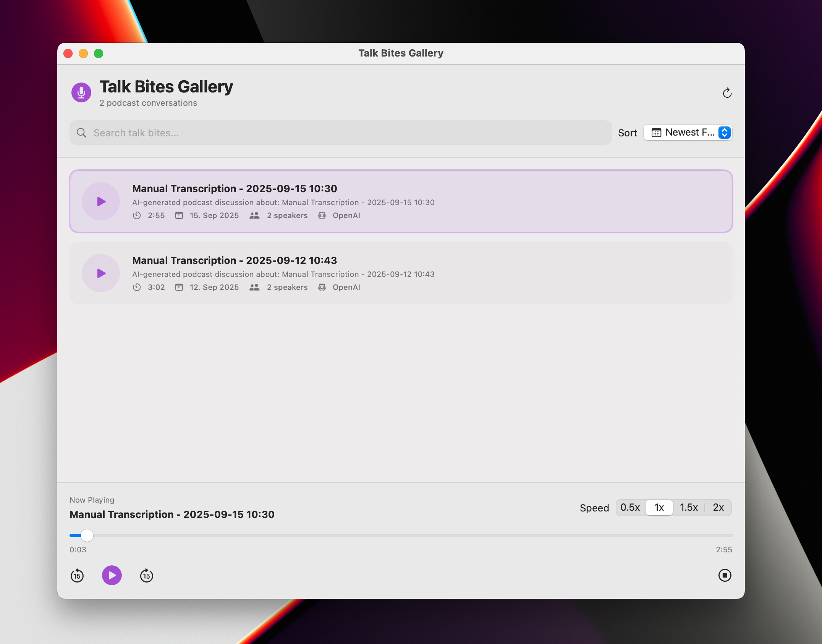The width and height of the screenshot is (822, 644).
Task: Click the magnifying glass in the search bar
Action: (x=82, y=133)
